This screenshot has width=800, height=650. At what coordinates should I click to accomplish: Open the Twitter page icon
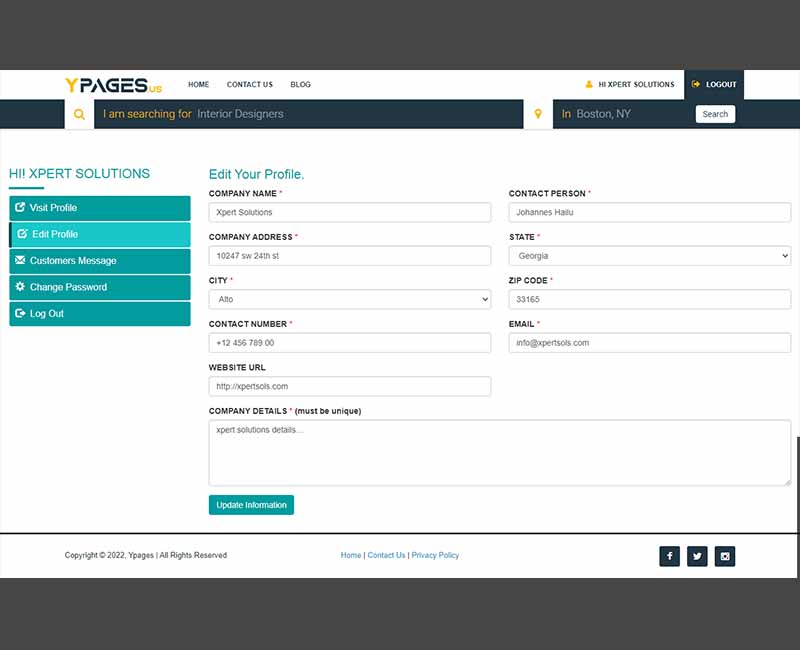pos(697,556)
